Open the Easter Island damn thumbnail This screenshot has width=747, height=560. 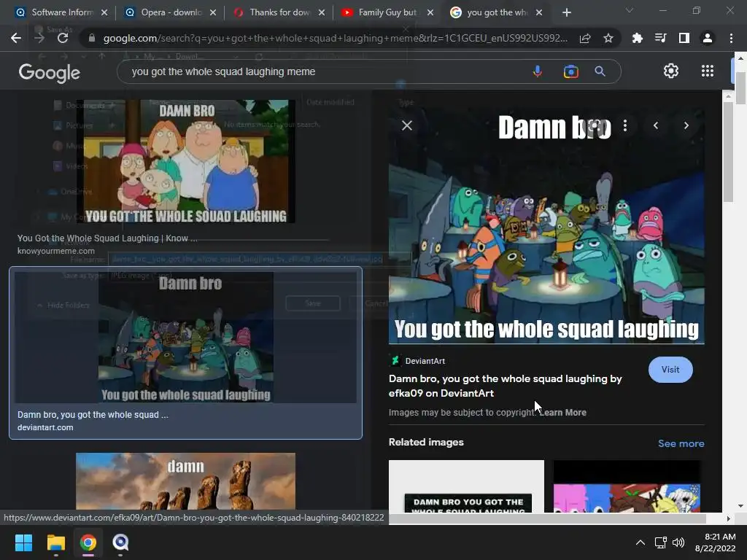186,481
